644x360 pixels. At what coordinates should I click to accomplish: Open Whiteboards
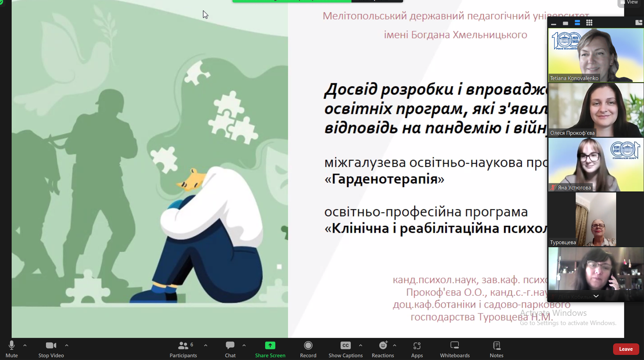click(454, 349)
